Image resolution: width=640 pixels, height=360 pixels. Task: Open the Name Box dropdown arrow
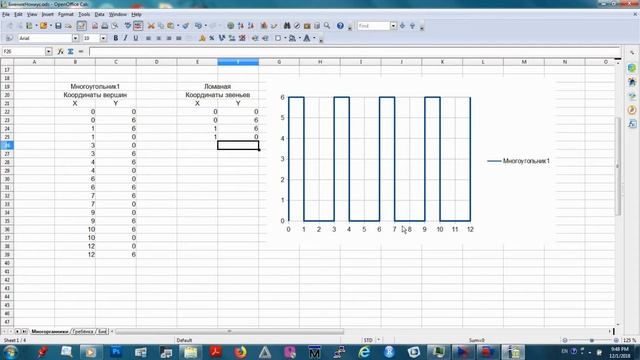coord(49,51)
